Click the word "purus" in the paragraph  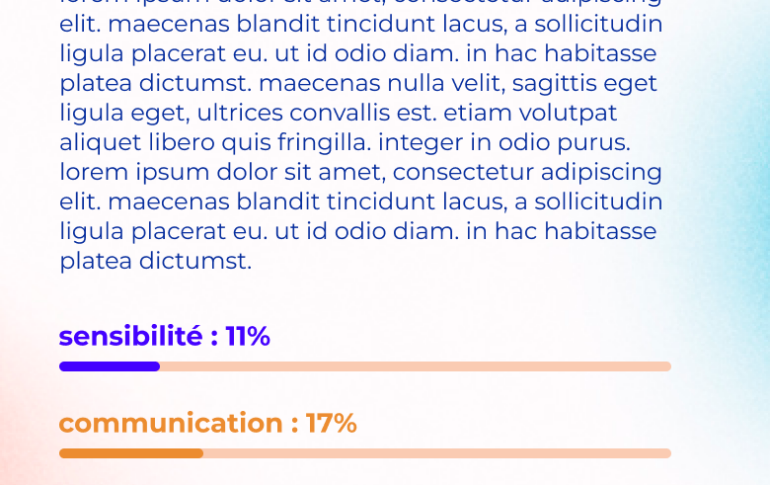pyautogui.click(x=590, y=143)
